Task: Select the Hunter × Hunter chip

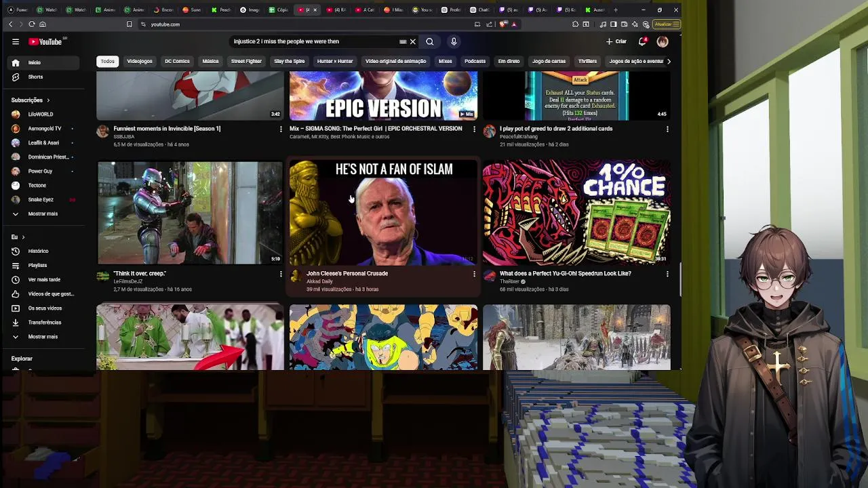Action: (335, 61)
